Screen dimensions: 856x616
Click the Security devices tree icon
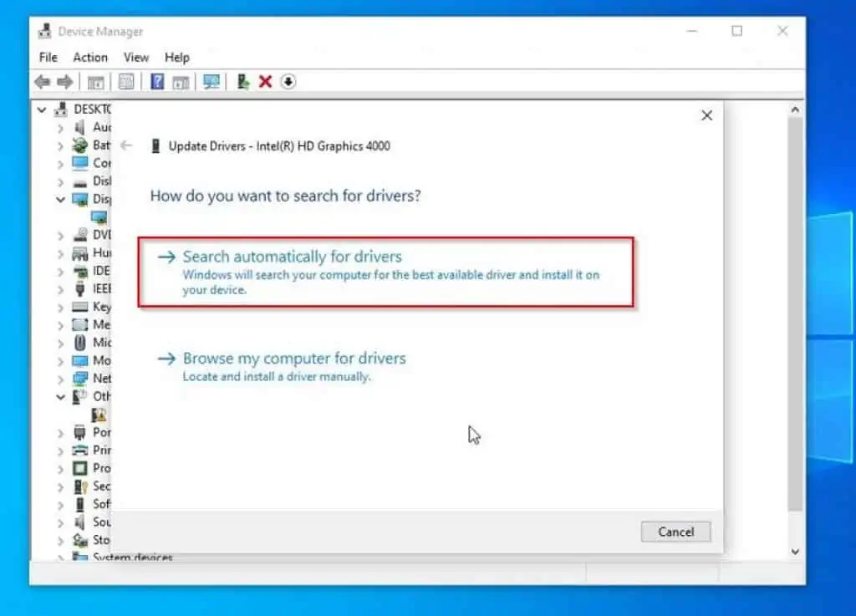pyautogui.click(x=80, y=486)
